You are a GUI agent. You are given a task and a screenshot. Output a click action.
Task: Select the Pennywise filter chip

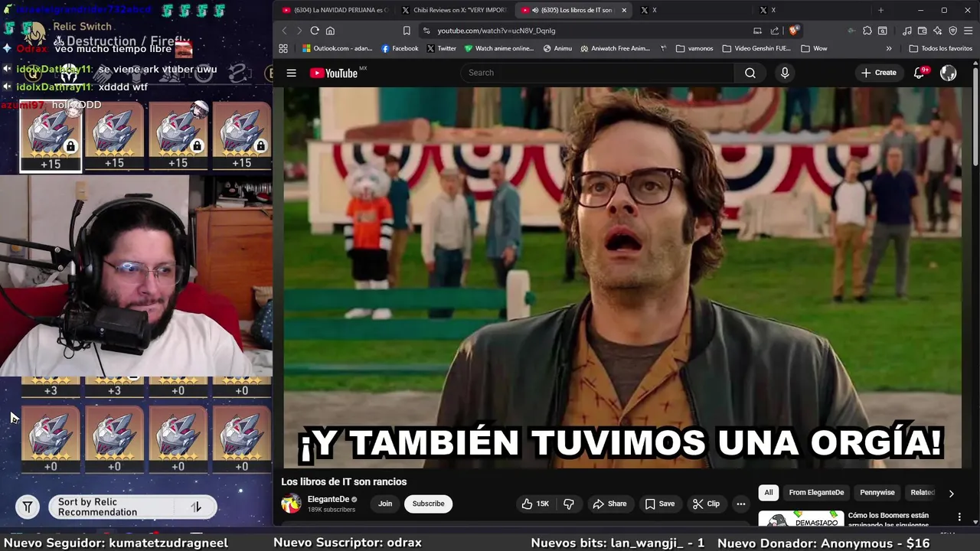[877, 493]
